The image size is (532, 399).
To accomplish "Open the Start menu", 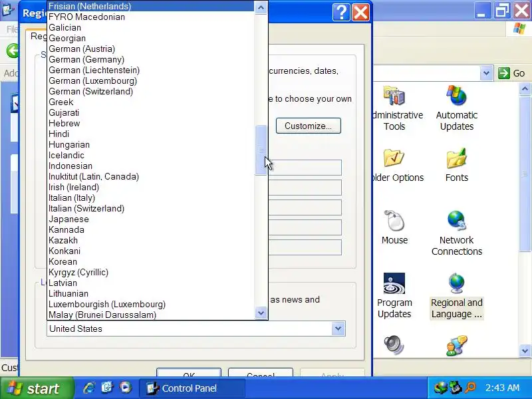I will click(x=37, y=388).
